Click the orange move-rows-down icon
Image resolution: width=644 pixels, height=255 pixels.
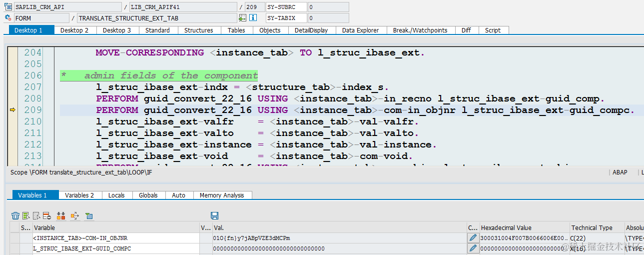(61, 216)
